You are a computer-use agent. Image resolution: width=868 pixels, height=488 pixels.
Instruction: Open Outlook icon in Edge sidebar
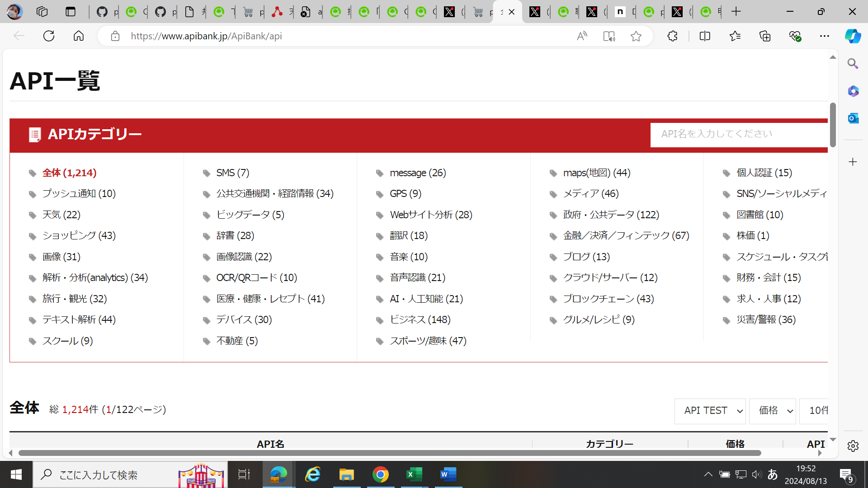(x=853, y=118)
